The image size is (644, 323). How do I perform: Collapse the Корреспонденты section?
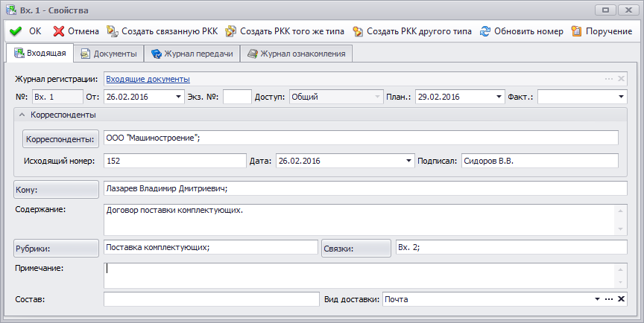(22, 115)
